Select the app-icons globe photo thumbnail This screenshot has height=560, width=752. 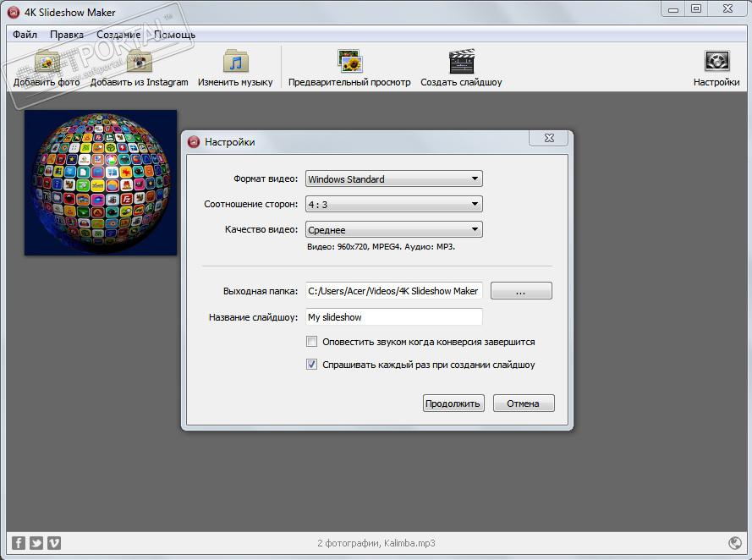101,183
